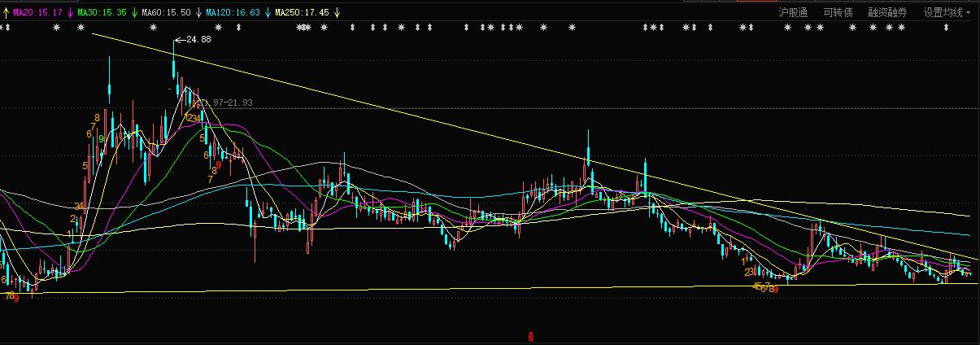Click the magenta down arrow after MA20
This screenshot has width=980, height=345.
(x=70, y=13)
